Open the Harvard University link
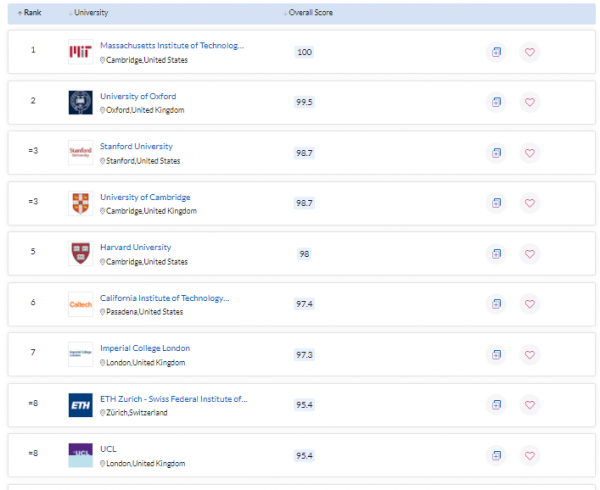 135,247
